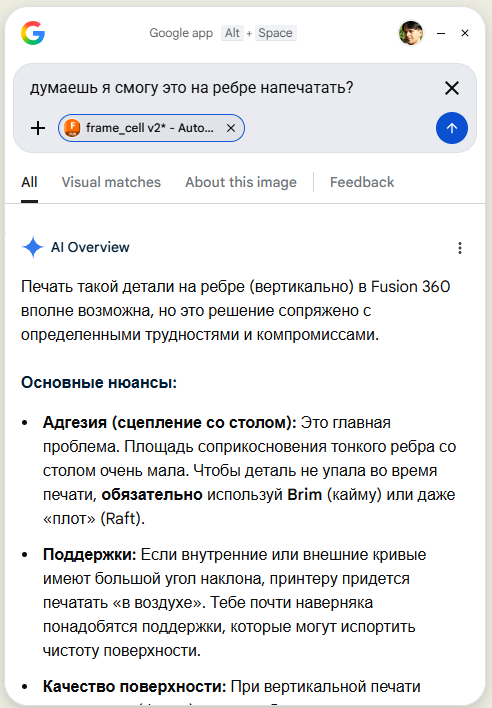492x708 pixels.
Task: Remove the frame_cell v2 attachment chip
Action: click(231, 128)
